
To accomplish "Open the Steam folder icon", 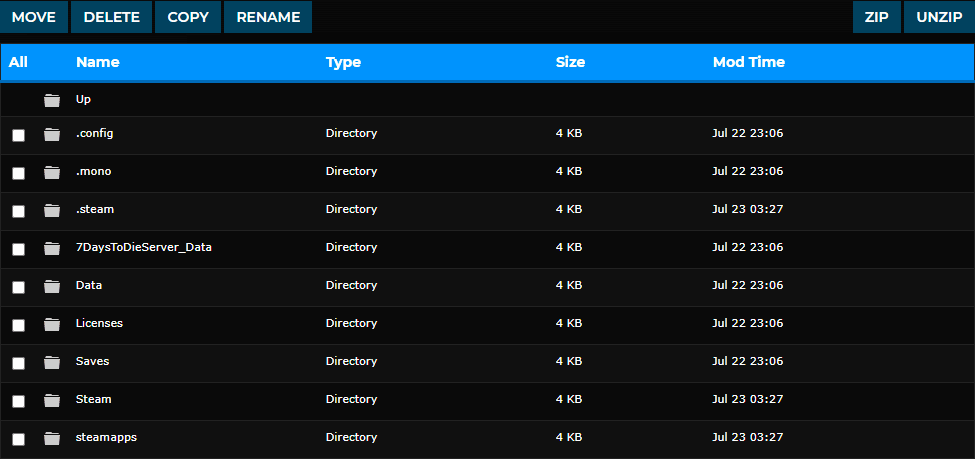I will click(x=52, y=400).
